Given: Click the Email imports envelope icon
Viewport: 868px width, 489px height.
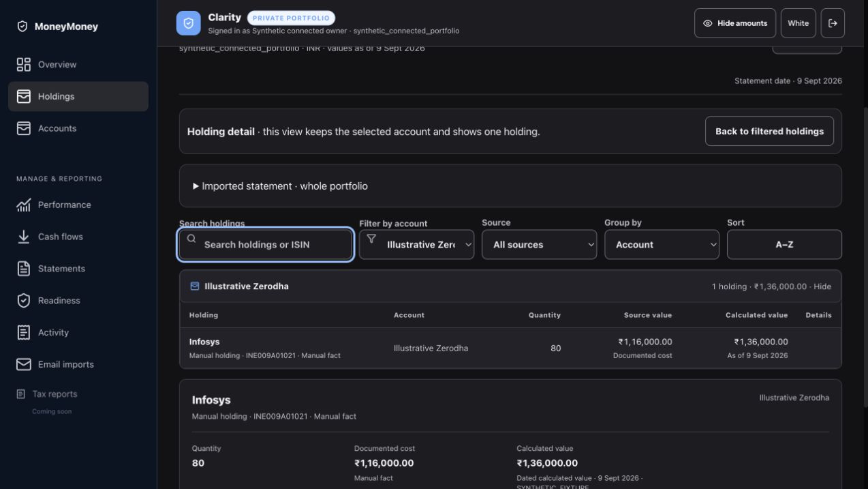Looking at the screenshot, I should tap(24, 364).
